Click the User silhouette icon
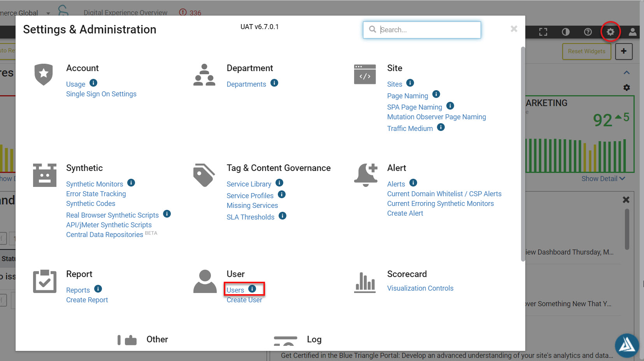The width and height of the screenshot is (644, 361). [205, 281]
